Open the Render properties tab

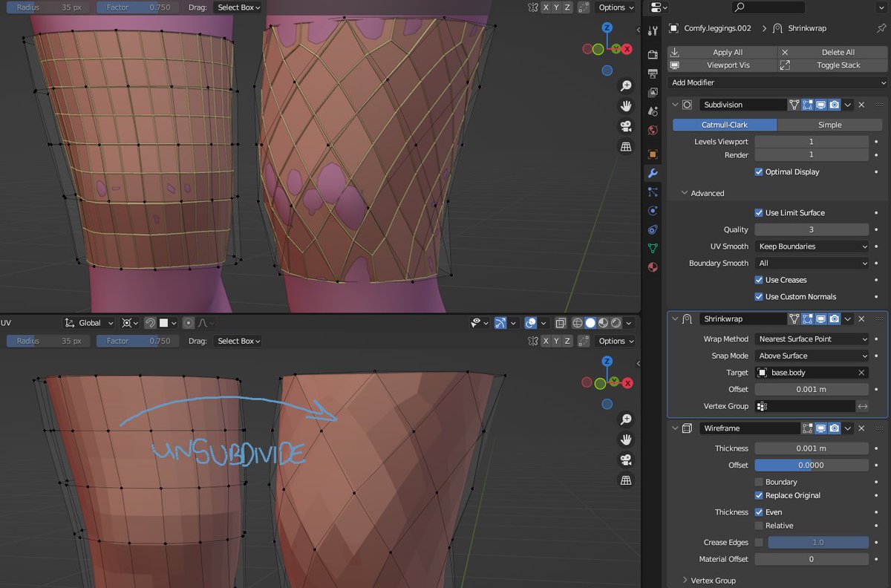tap(653, 55)
